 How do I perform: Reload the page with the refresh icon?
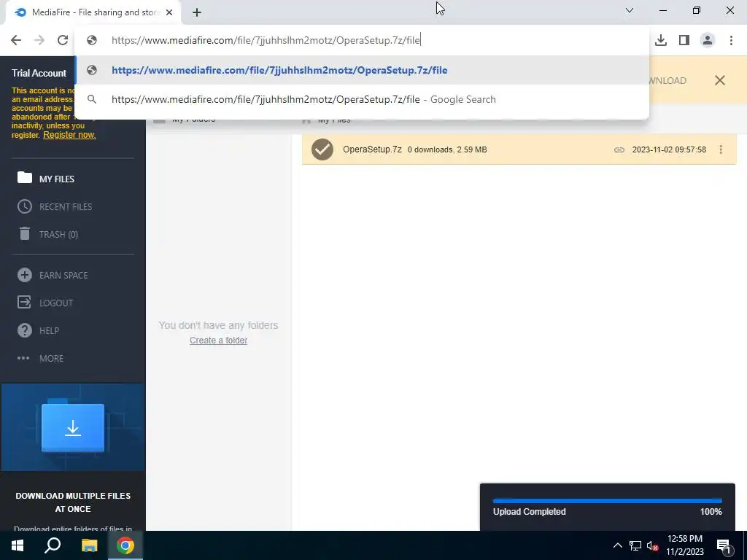[x=63, y=40]
